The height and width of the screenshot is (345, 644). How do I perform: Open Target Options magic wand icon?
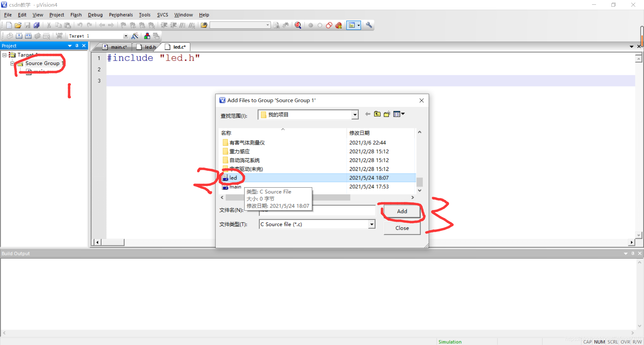(135, 36)
